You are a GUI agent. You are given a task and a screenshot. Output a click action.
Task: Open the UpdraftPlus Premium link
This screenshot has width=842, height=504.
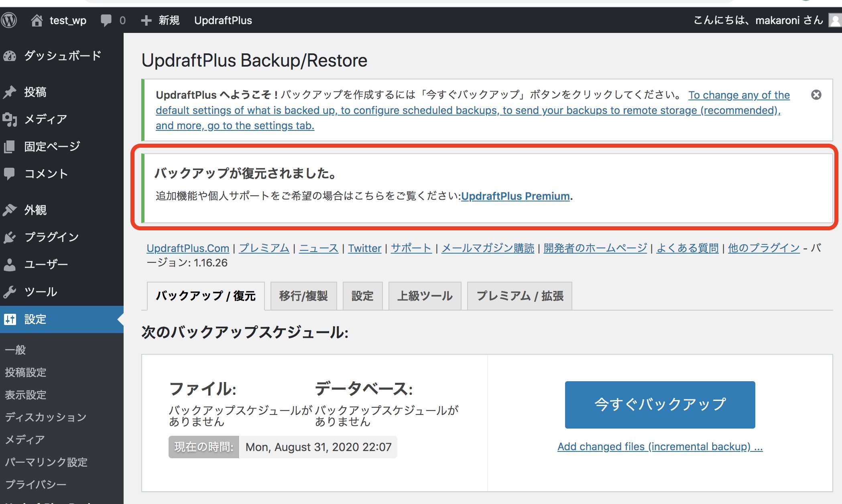point(515,196)
